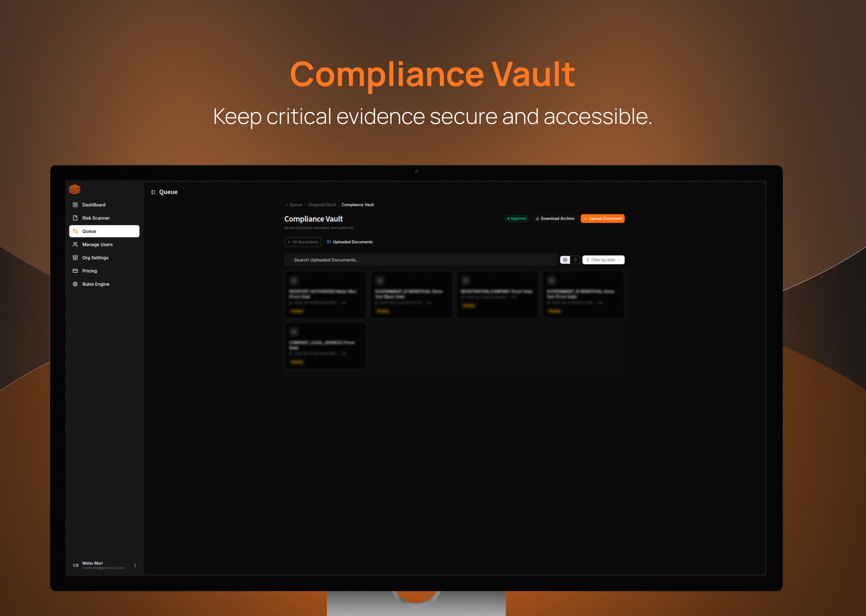Click the malav.mori@stacknyu.com email text
This screenshot has height=616, width=866.
point(103,568)
